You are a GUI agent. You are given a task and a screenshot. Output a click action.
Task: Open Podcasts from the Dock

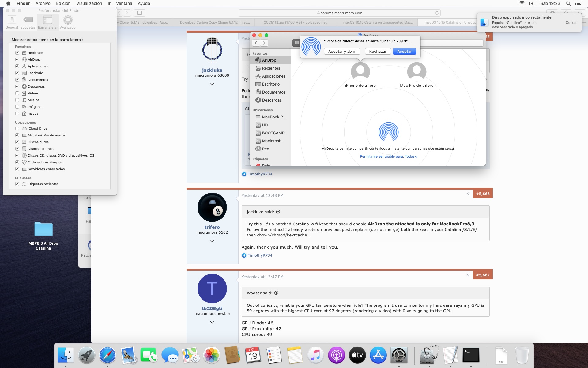pos(336,355)
